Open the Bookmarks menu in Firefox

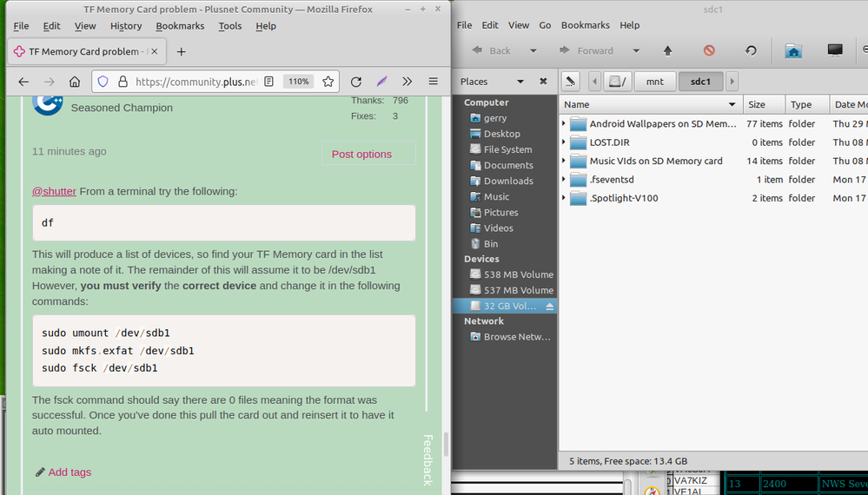(x=180, y=26)
